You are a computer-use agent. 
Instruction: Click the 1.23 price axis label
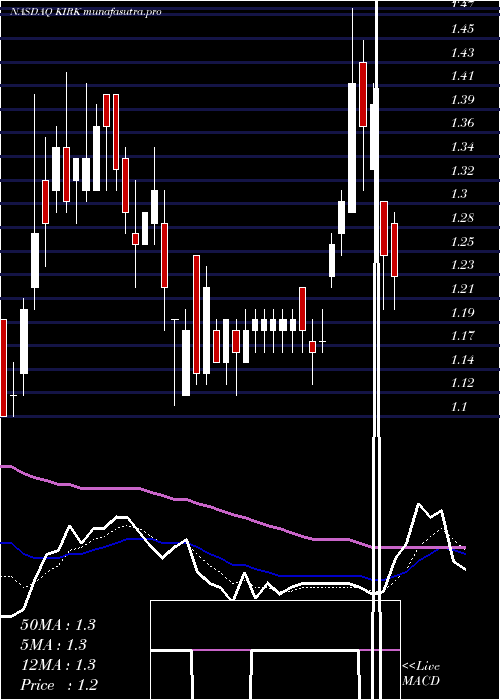462,265
